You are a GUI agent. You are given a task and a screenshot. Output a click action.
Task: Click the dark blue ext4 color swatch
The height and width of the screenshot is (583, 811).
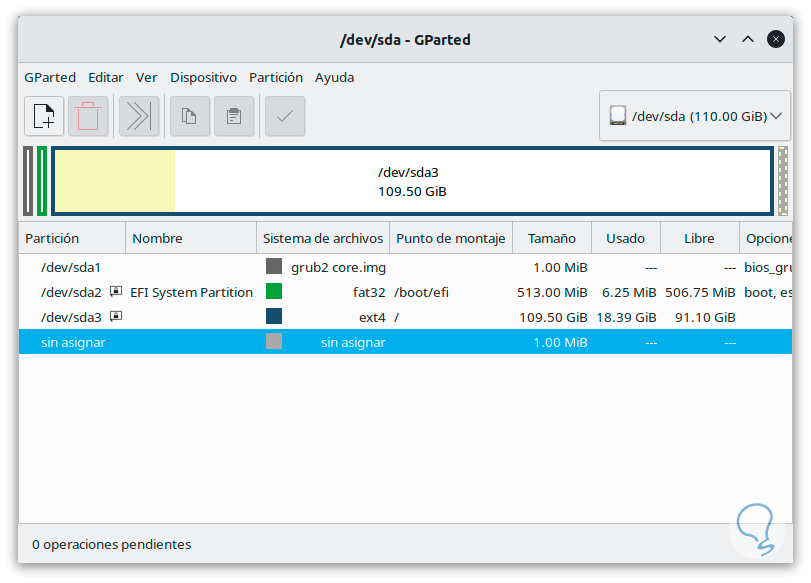coord(274,316)
